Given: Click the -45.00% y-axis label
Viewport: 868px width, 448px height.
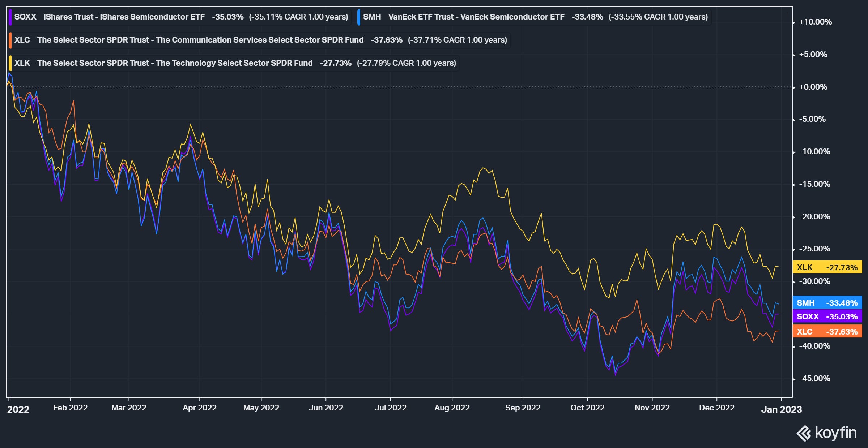Looking at the screenshot, I should coord(814,379).
